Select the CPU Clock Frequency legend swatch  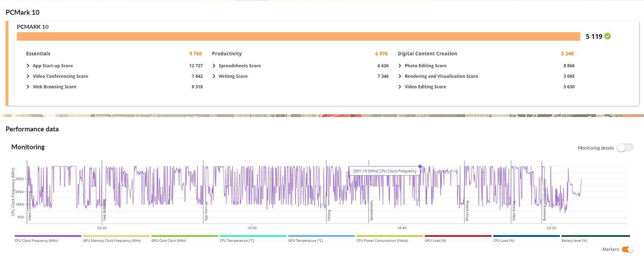pos(48,236)
